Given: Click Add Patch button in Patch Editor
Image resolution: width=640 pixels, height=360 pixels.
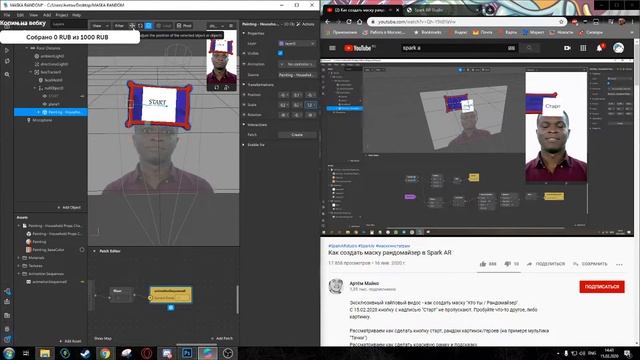Looking at the screenshot, I should pos(222,338).
